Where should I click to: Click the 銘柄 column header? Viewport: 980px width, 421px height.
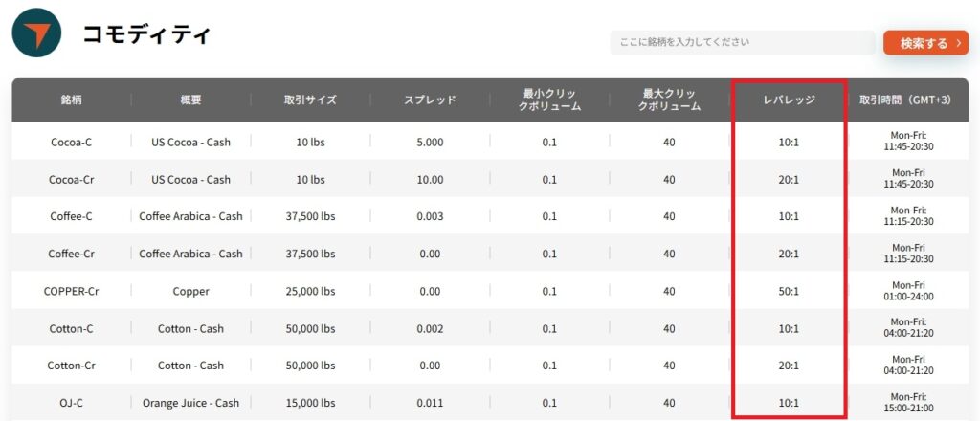pos(71,100)
